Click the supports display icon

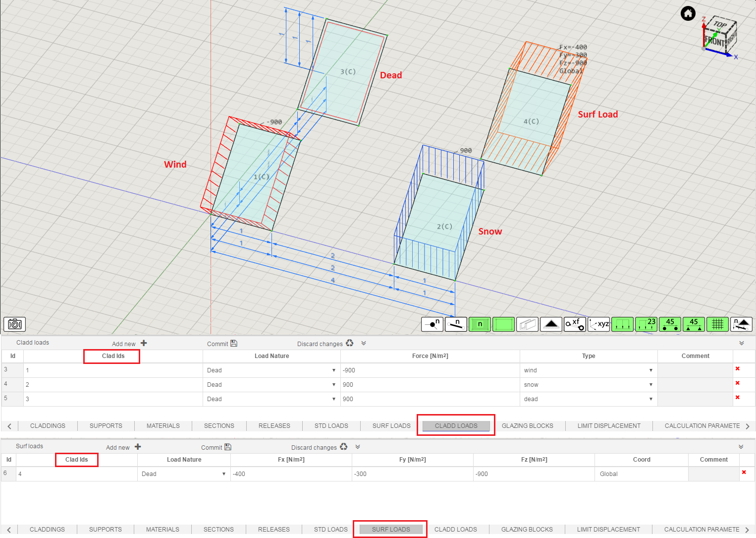(551, 324)
